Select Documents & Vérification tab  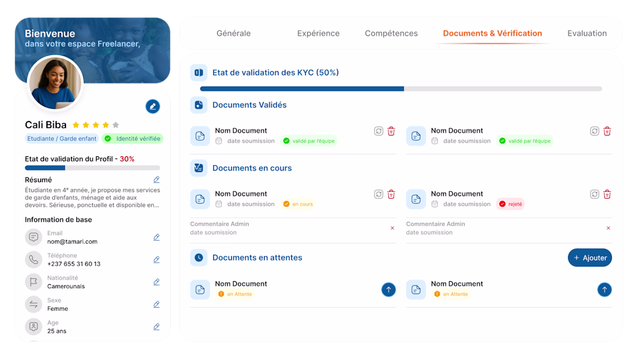click(492, 34)
